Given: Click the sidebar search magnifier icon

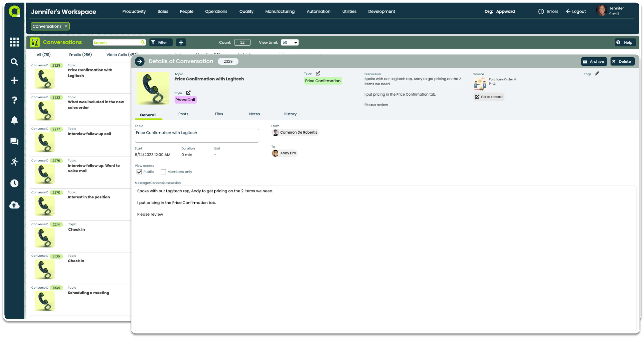Looking at the screenshot, I should 14,62.
